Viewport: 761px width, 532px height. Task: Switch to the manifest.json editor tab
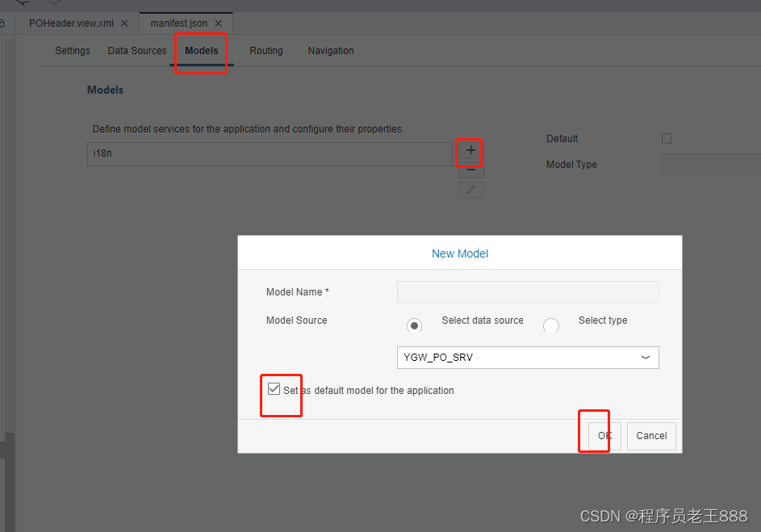178,23
